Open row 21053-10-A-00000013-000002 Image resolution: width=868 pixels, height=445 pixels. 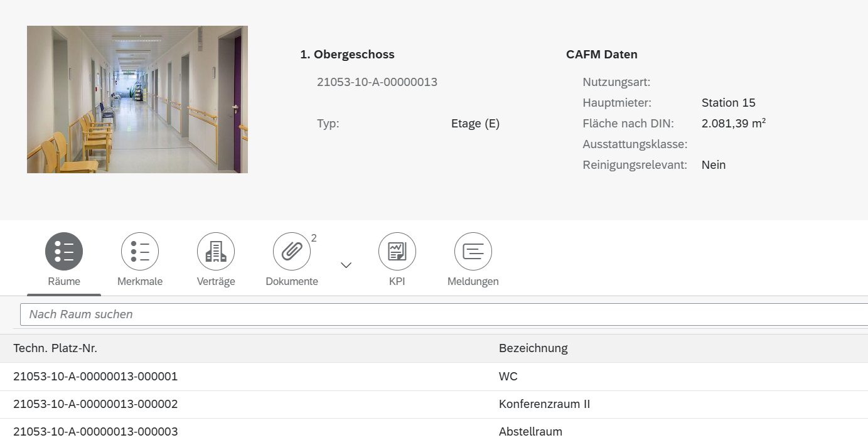coord(95,404)
